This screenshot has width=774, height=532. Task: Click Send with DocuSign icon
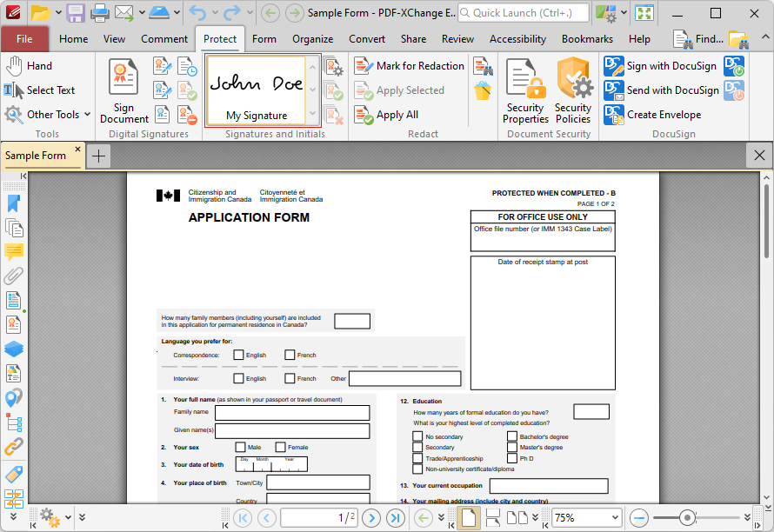614,90
